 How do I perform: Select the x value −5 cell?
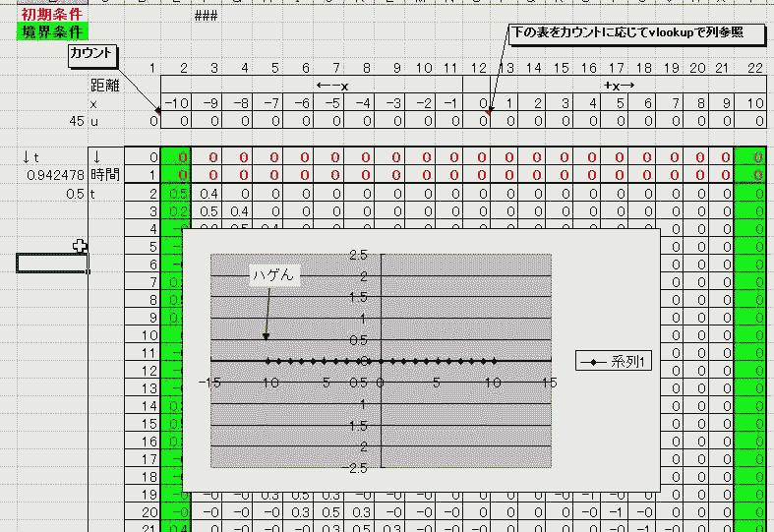point(328,102)
